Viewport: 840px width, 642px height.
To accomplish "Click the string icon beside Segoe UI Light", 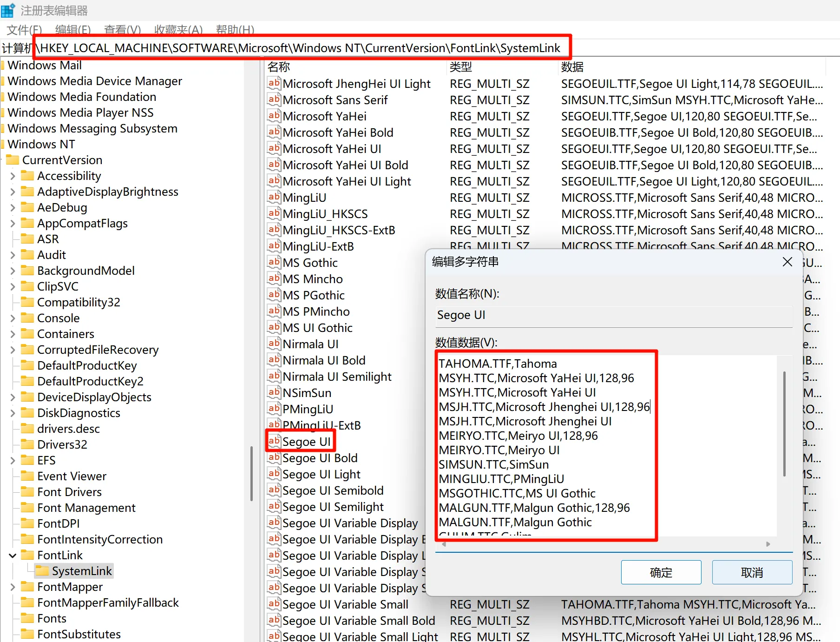I will [274, 474].
